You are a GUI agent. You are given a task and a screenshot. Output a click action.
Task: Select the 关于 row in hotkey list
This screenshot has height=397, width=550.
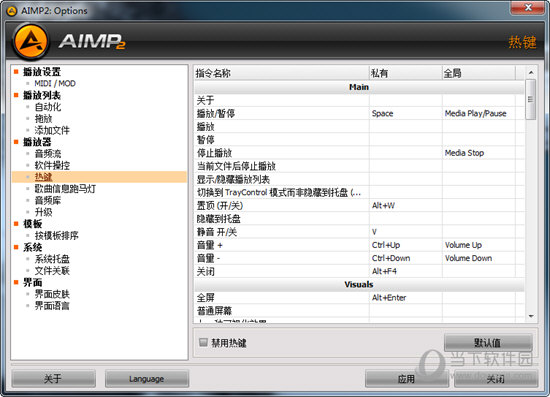point(359,100)
